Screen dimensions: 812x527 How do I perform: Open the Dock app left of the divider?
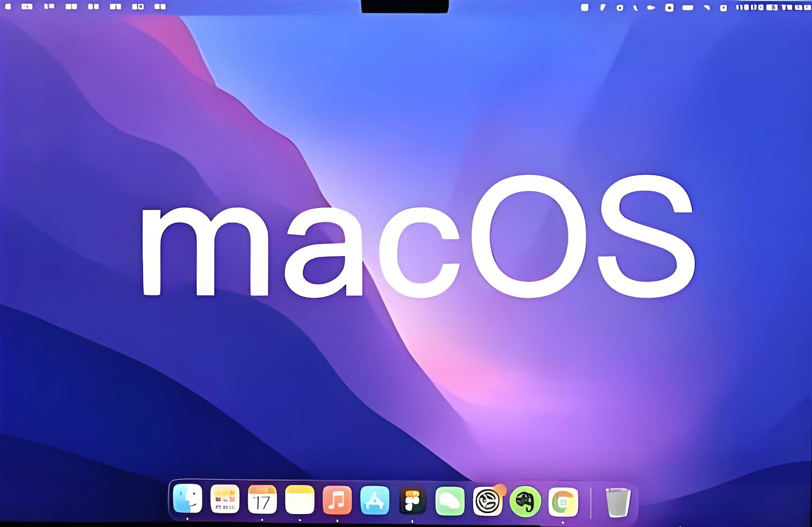pyautogui.click(x=563, y=502)
